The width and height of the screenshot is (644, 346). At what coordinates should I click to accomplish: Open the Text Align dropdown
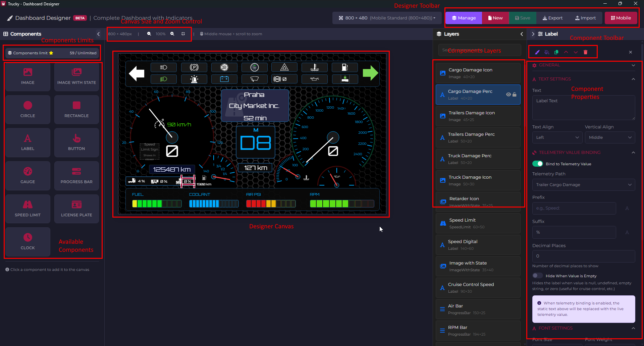coord(557,137)
